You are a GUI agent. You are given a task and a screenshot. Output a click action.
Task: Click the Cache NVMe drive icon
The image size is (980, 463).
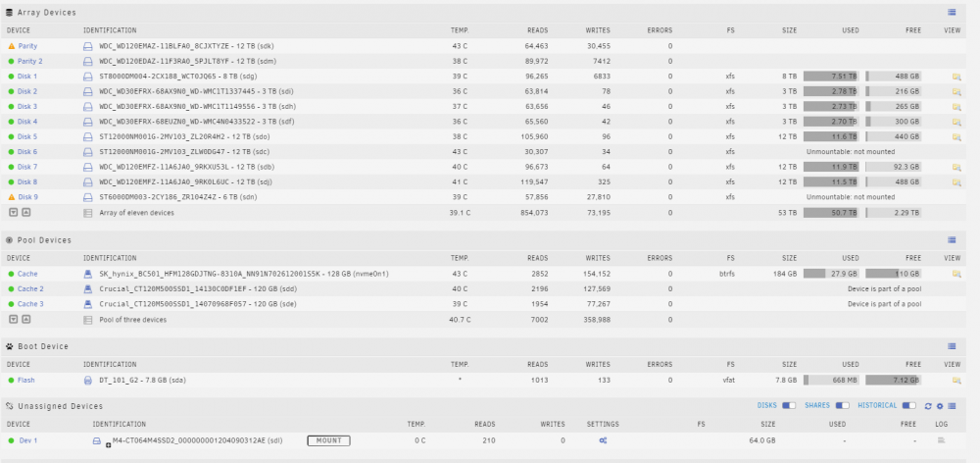[87, 274]
